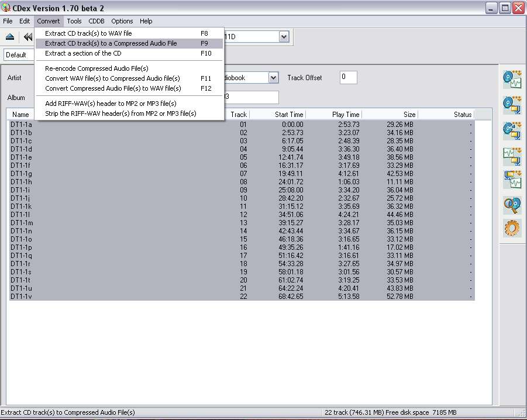Image resolution: width=527 pixels, height=420 pixels.
Task: Click the year field beside Album
Action: point(252,97)
